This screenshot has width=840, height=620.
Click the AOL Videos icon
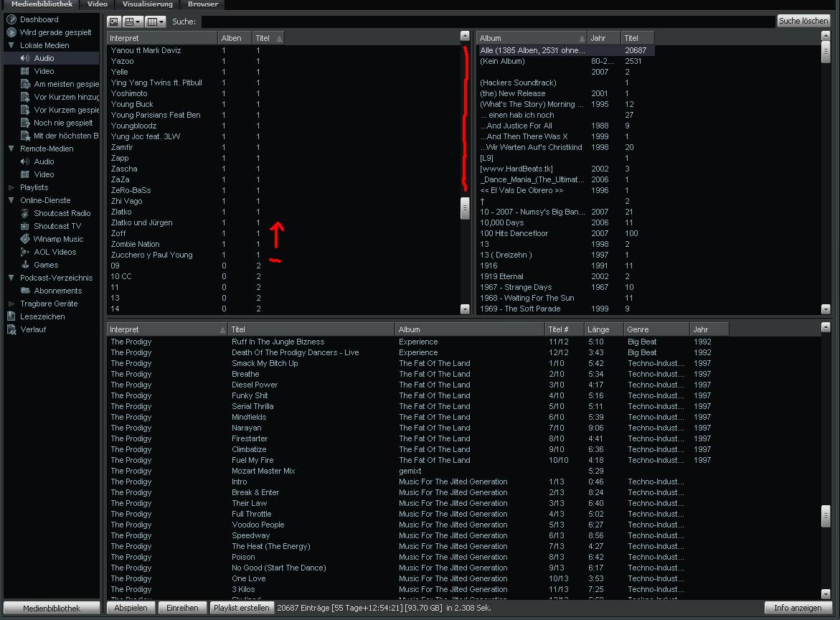point(24,252)
